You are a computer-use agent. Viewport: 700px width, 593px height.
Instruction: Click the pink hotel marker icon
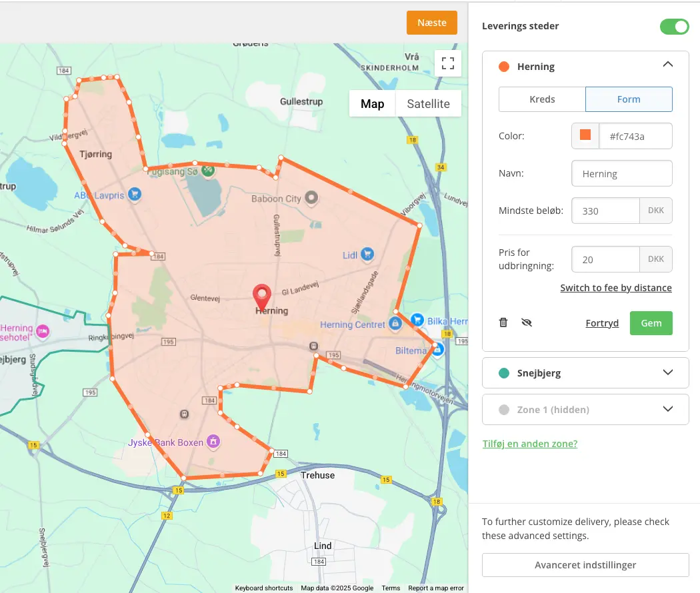click(43, 332)
